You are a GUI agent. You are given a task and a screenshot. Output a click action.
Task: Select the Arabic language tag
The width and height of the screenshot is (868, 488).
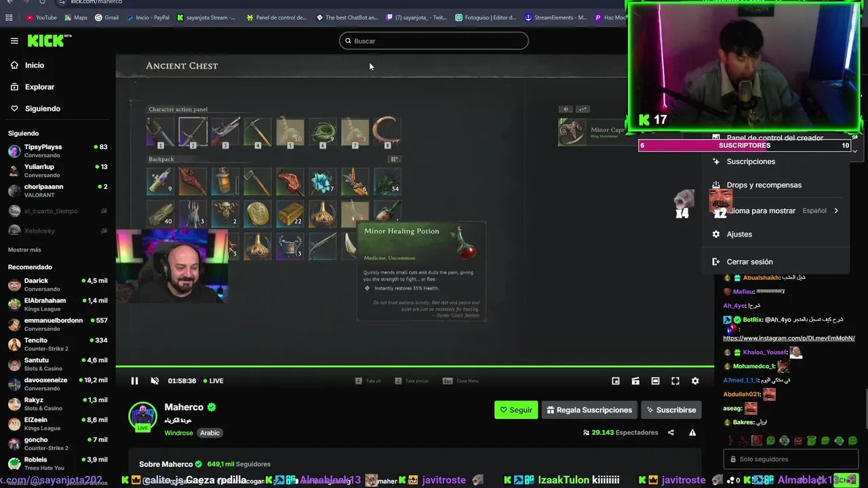(210, 432)
